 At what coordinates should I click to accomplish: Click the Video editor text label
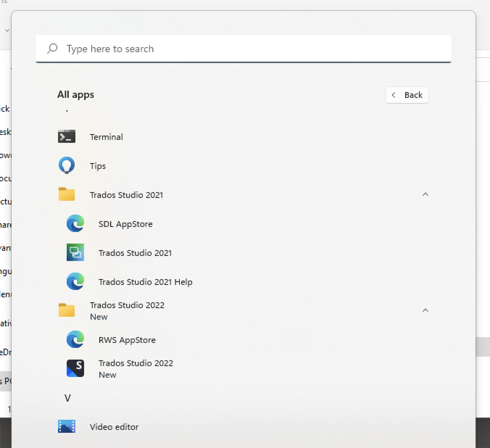tap(114, 427)
